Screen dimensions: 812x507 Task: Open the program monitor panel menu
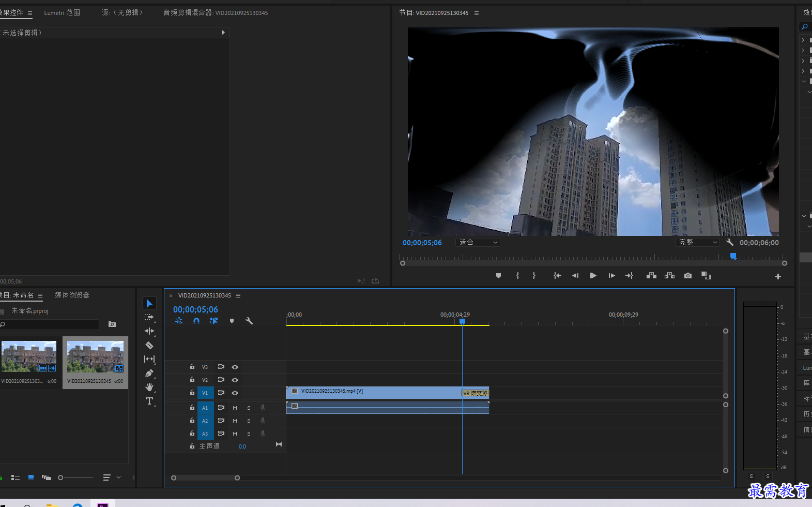[477, 13]
